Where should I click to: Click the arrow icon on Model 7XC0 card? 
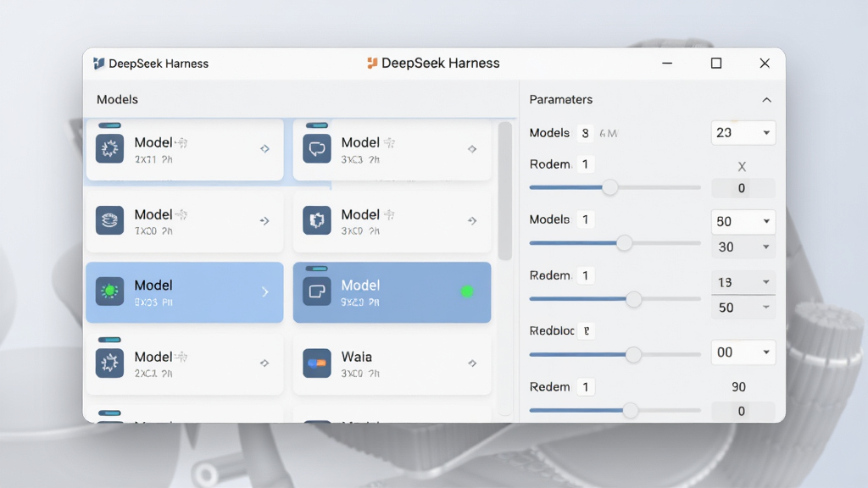click(x=264, y=221)
